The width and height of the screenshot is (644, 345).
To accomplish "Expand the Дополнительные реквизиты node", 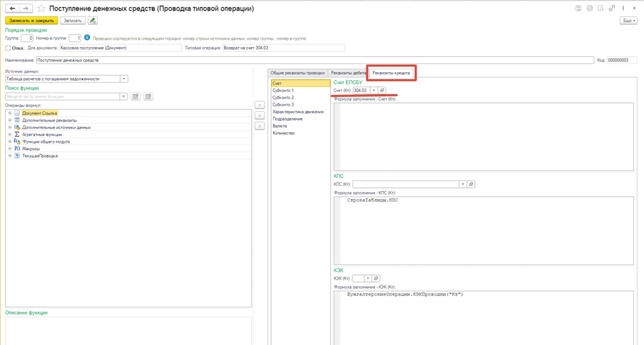I will [x=10, y=120].
